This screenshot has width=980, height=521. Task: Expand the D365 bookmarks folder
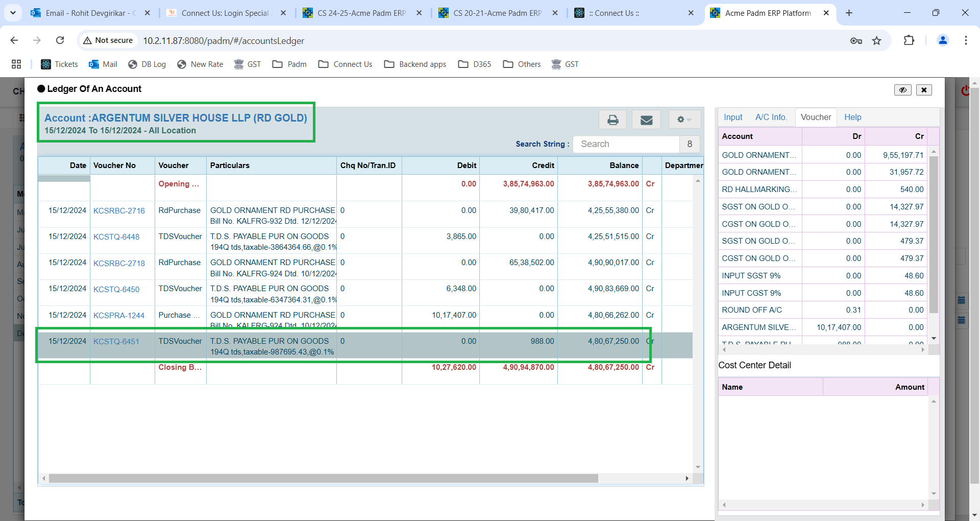(475, 64)
